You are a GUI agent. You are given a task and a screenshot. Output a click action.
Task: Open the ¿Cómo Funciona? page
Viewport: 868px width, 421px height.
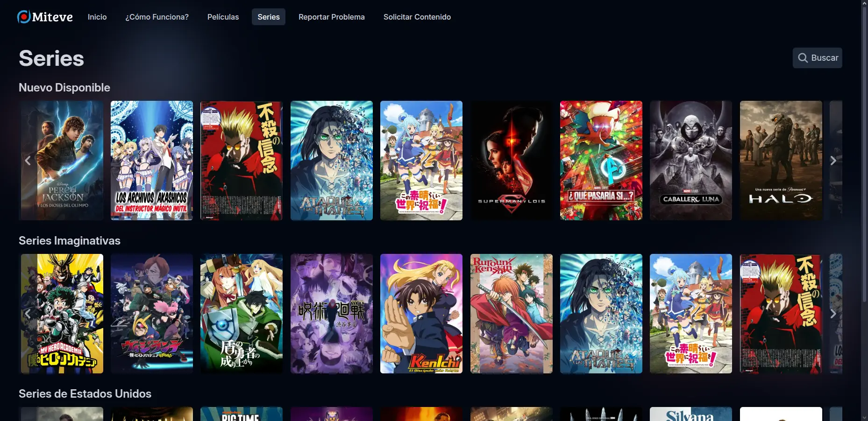[157, 17]
